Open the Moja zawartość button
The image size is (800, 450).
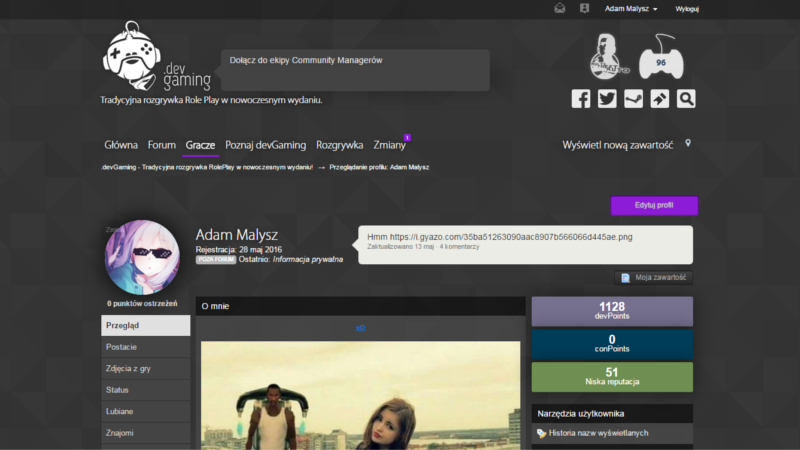[654, 278]
